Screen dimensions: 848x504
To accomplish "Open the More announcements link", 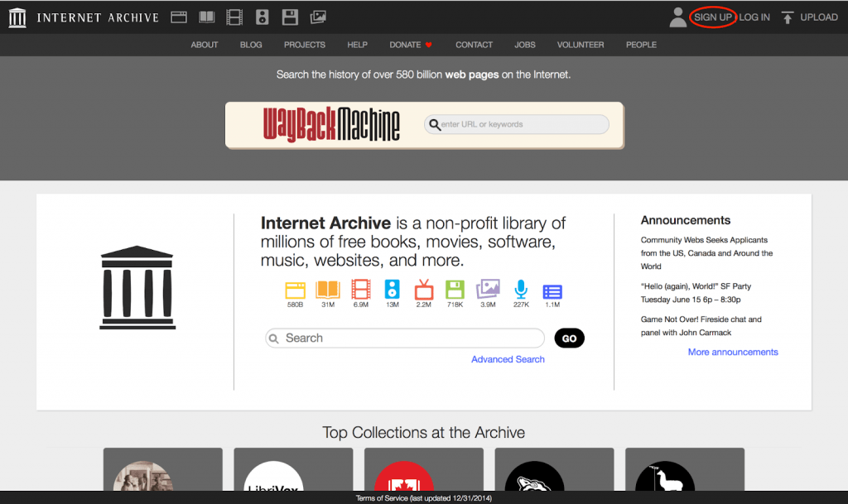I will pos(733,352).
